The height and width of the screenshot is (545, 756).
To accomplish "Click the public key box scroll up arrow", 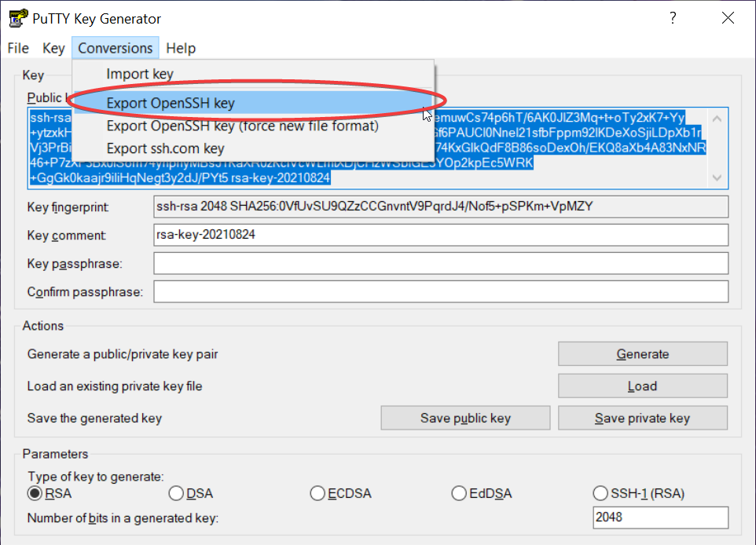I will 717,119.
